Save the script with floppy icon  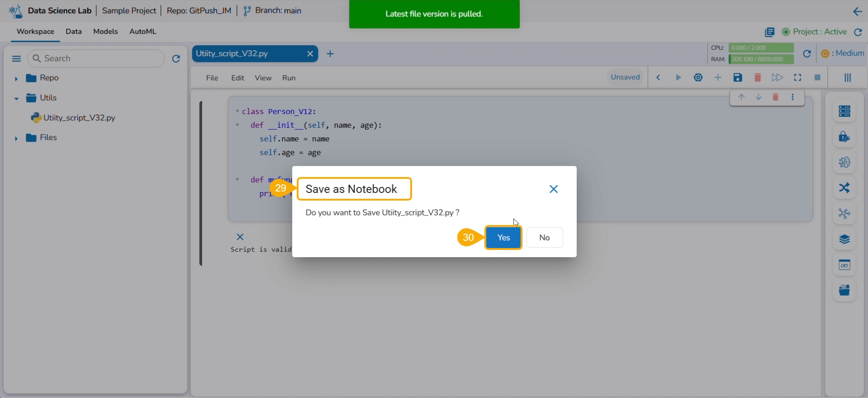point(738,77)
